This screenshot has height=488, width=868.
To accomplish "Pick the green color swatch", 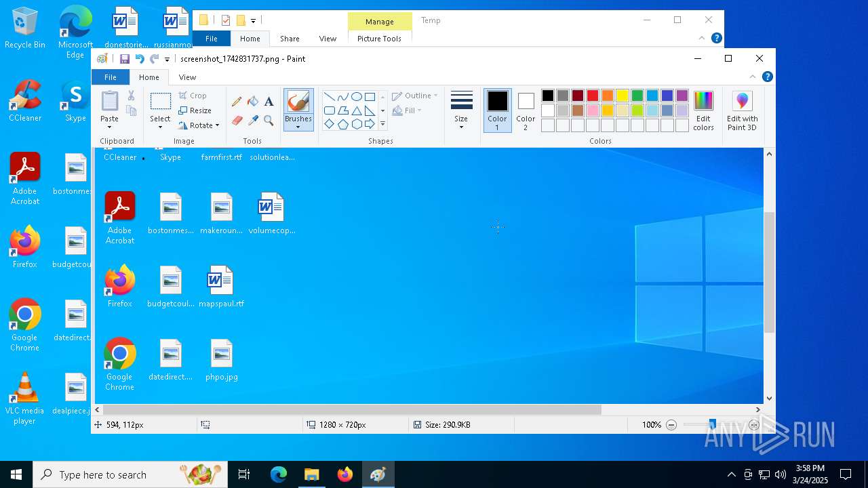I will [x=637, y=96].
